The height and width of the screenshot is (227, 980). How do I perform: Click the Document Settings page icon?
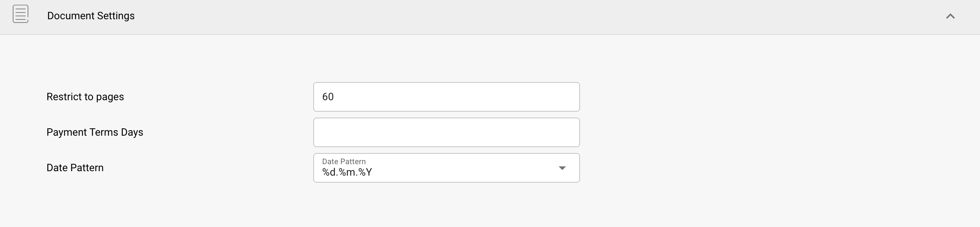coord(21,14)
